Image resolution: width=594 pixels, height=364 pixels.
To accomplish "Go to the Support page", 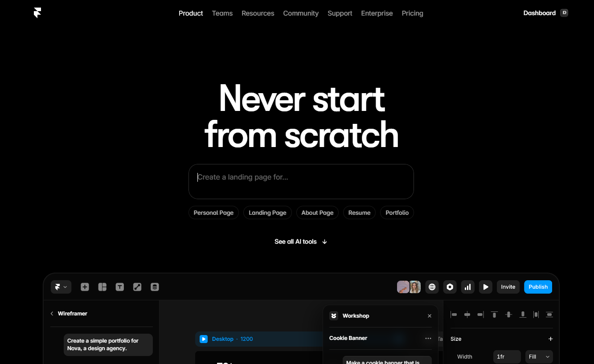I will [340, 13].
